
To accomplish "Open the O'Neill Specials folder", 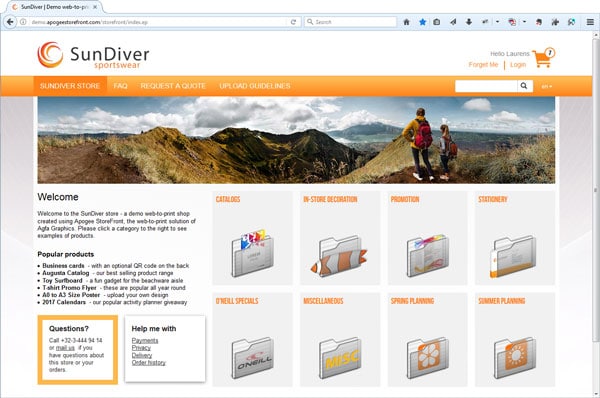I will pos(253,358).
